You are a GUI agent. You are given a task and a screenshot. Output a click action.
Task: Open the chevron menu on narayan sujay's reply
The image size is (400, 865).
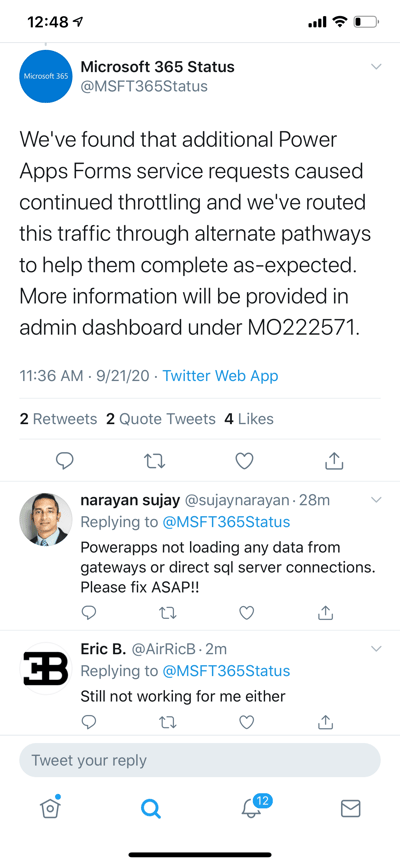(x=376, y=500)
